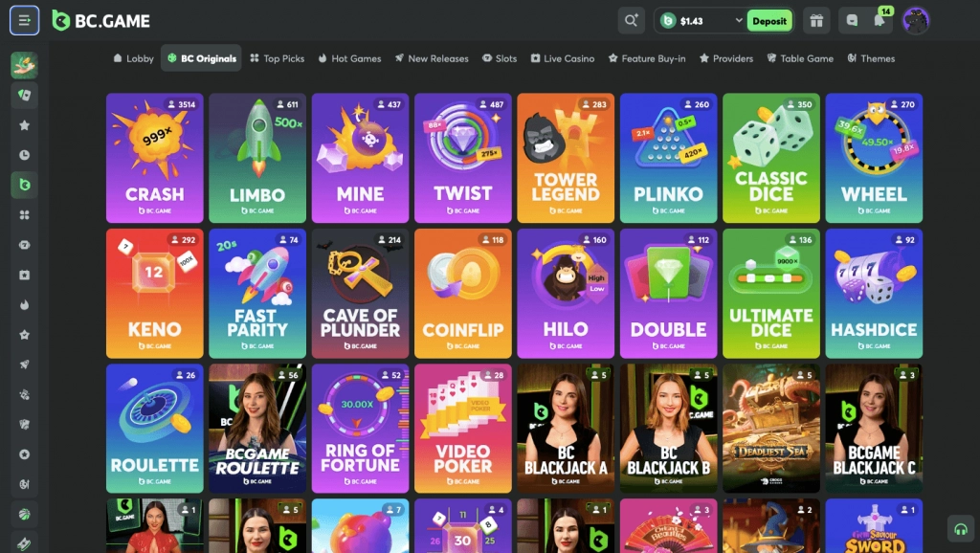
Task: Click the sidebar four-squares top picks icon
Action: coord(24,215)
